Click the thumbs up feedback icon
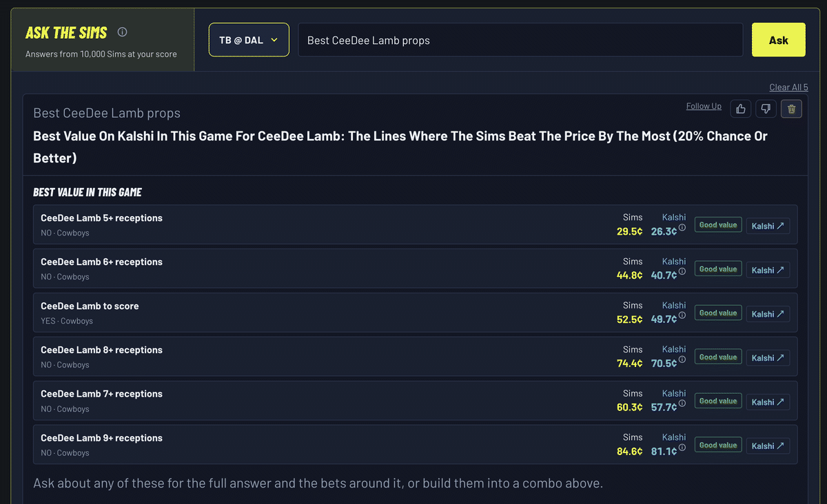 click(741, 109)
